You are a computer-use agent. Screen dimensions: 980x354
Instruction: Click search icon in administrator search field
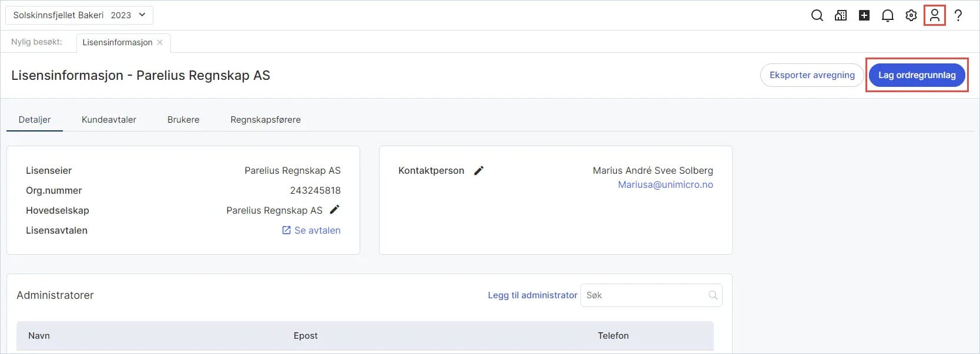[x=713, y=295]
